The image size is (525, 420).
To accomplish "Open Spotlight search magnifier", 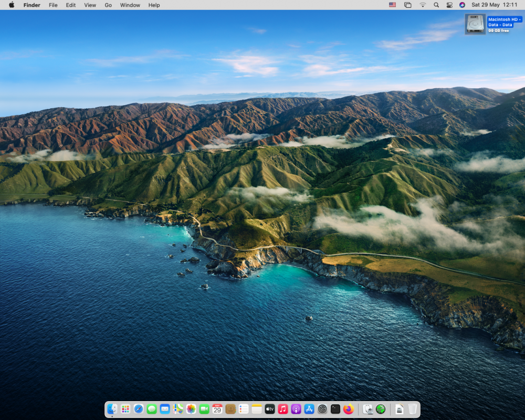I will tap(436, 5).
